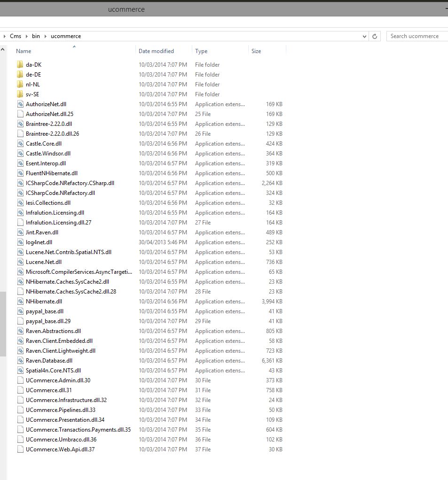
Task: Select the UCommerce.Infrastructure.dll.32 file name
Action: coord(66,400)
